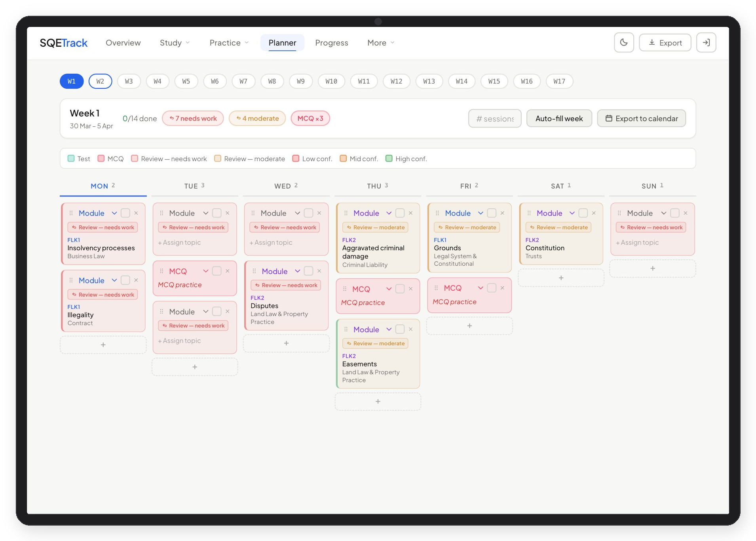Screen dimensions: 756x541
Task: Click the Auto-fill week button
Action: click(x=559, y=118)
